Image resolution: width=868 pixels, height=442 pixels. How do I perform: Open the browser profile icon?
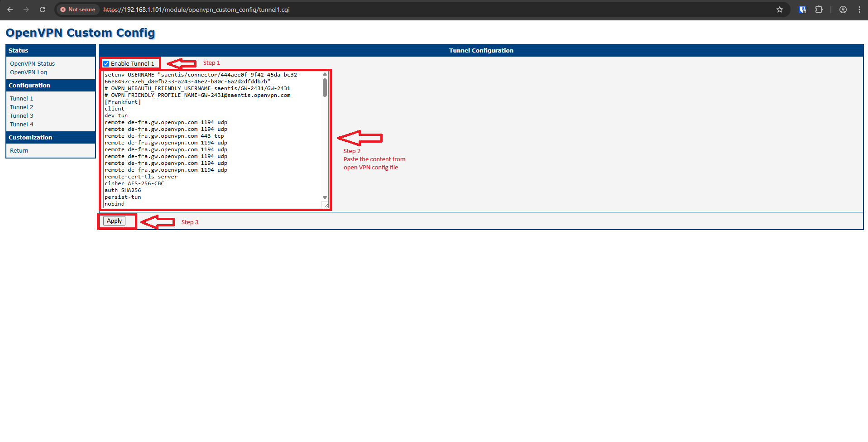[x=843, y=10]
